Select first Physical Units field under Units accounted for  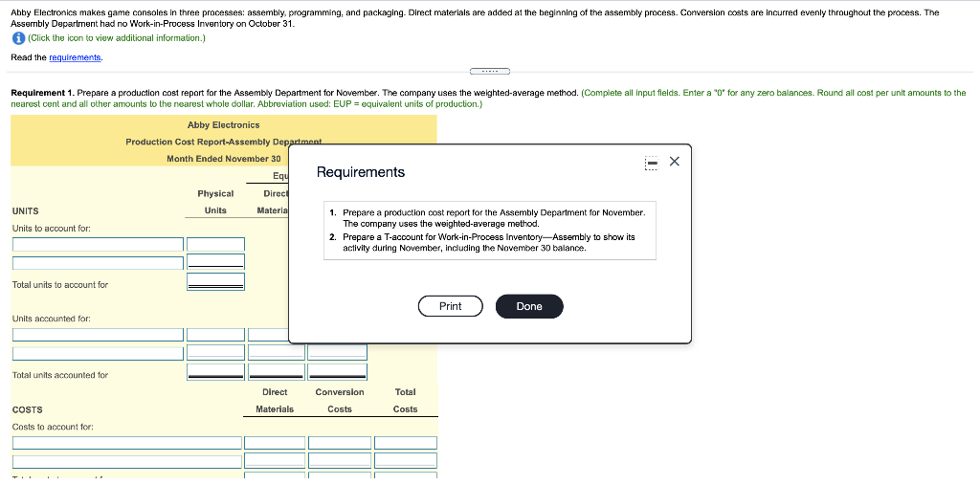coord(215,335)
